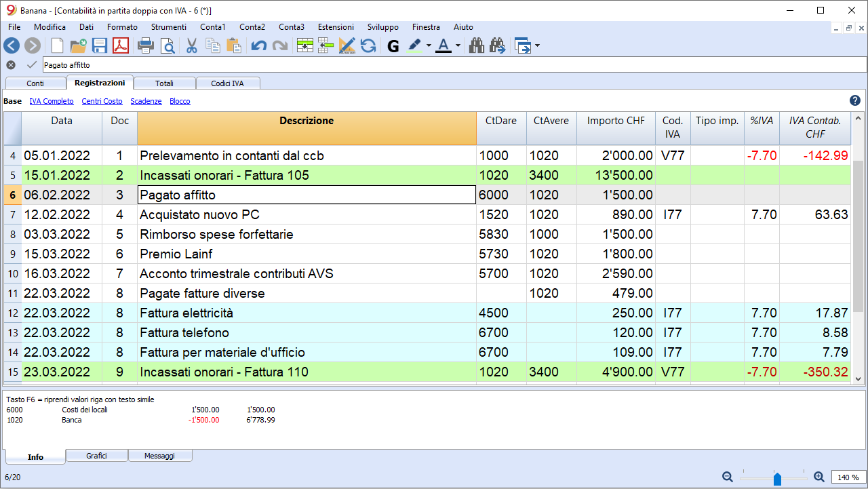
Task: Click the vertical scrollbar down arrow
Action: (859, 379)
